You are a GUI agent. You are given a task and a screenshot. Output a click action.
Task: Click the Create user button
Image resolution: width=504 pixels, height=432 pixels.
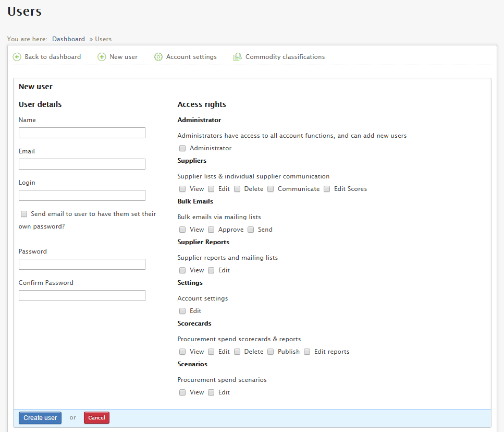tap(40, 418)
